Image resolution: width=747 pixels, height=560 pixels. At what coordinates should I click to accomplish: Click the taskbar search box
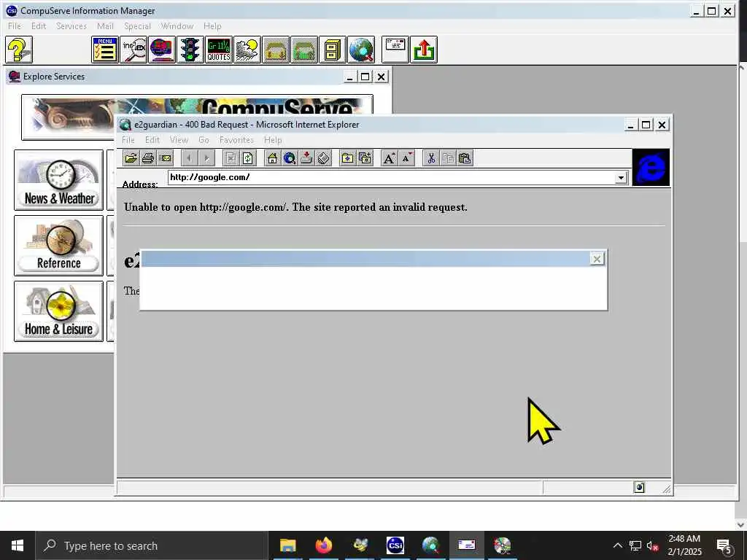click(152, 545)
